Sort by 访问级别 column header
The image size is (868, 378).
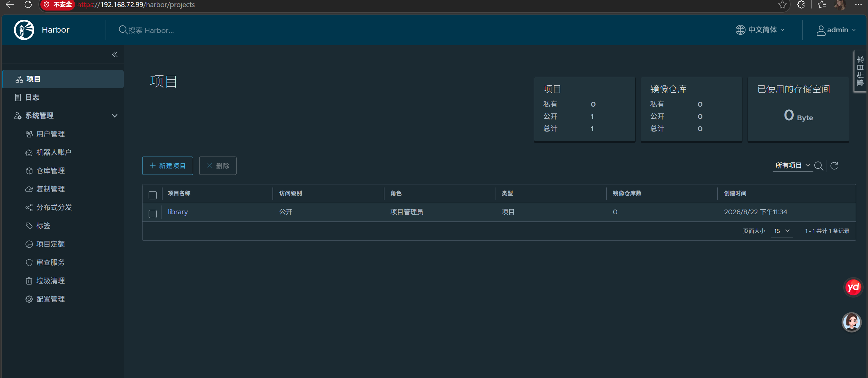290,193
